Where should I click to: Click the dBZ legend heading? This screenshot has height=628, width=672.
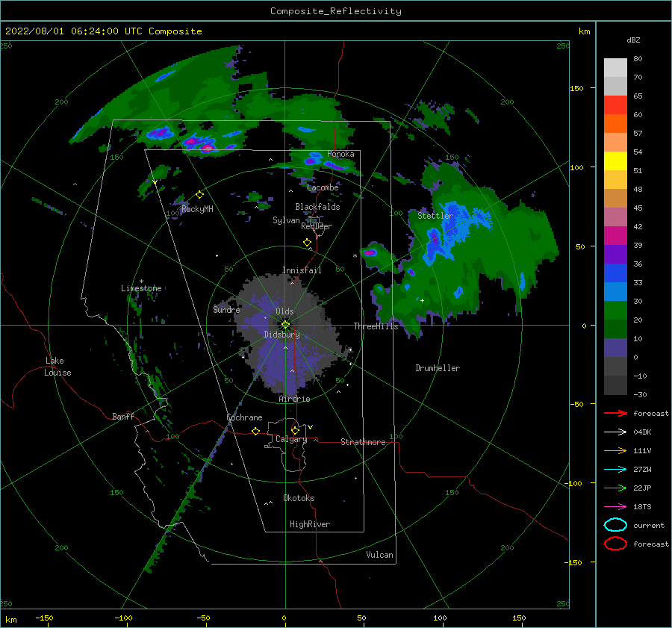(x=633, y=40)
